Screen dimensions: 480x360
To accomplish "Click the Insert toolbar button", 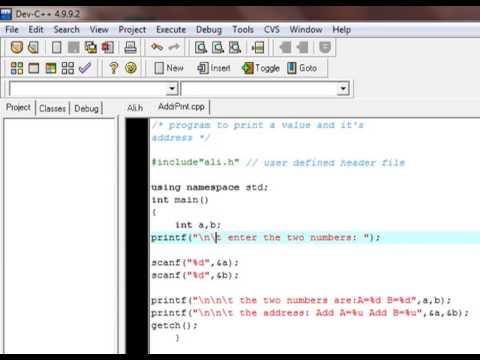I will (x=214, y=68).
